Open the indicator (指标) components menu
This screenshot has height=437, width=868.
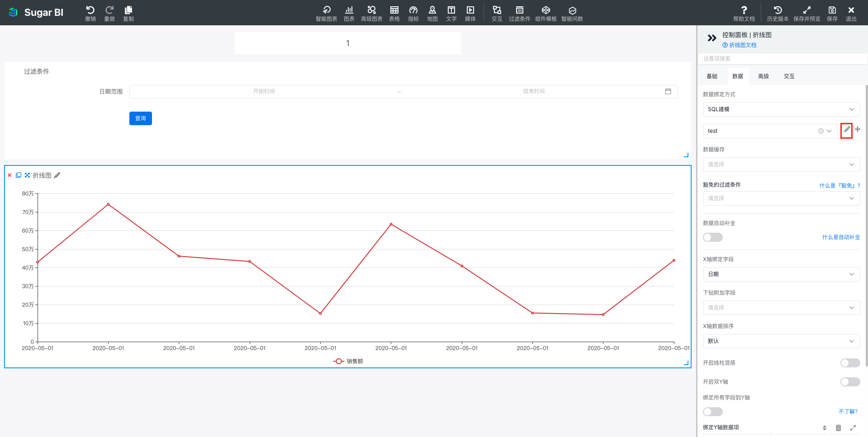coord(413,13)
